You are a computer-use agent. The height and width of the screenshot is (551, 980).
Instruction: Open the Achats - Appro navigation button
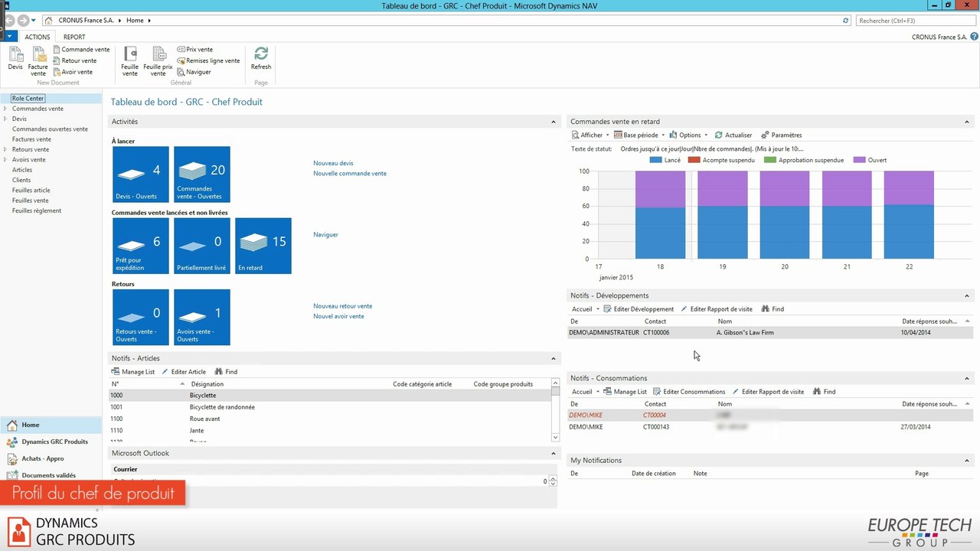[51, 458]
